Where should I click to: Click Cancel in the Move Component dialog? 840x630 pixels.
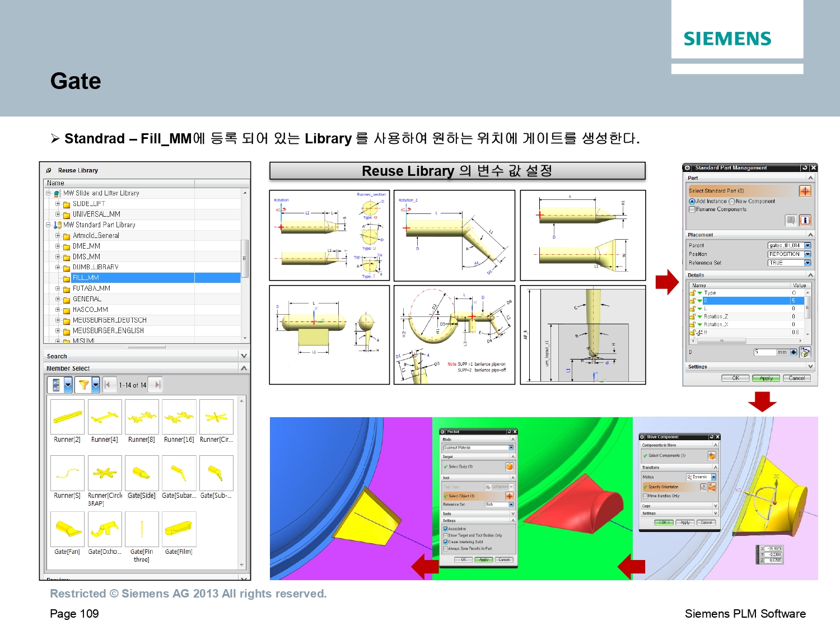706,522
